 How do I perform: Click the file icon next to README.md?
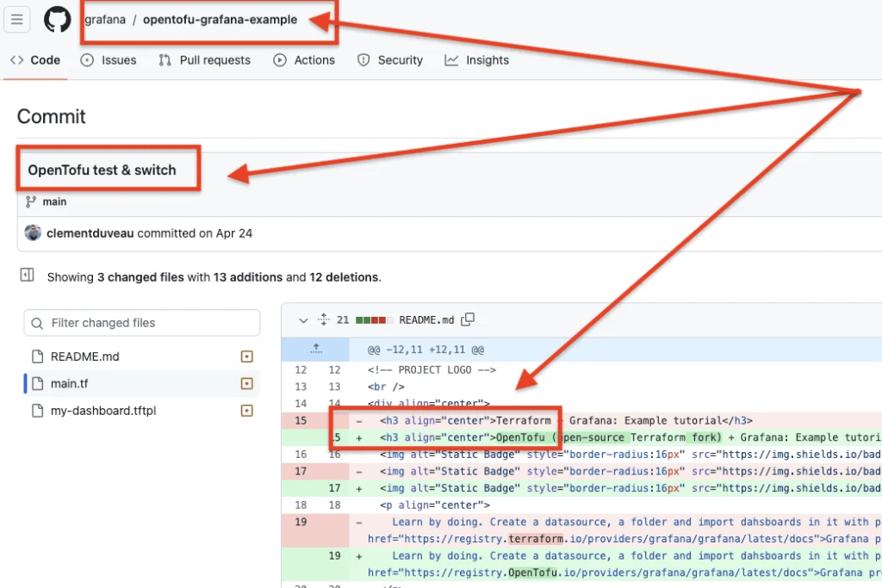(x=38, y=356)
